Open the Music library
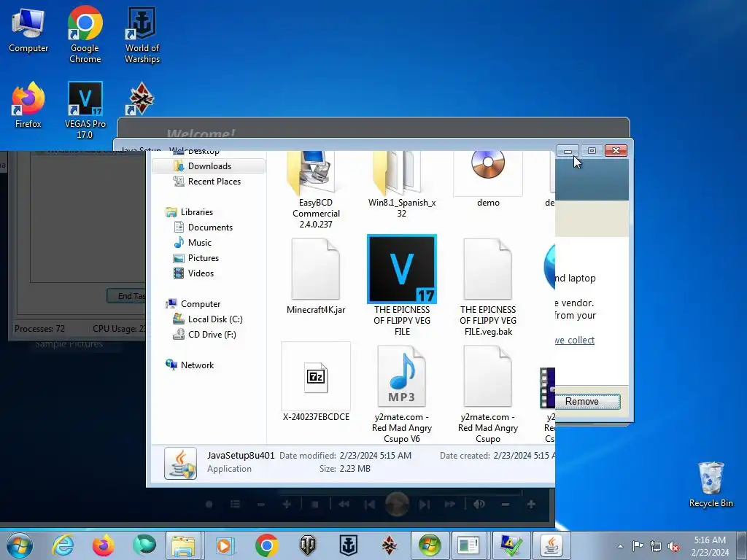The image size is (747, 560). 199,242
